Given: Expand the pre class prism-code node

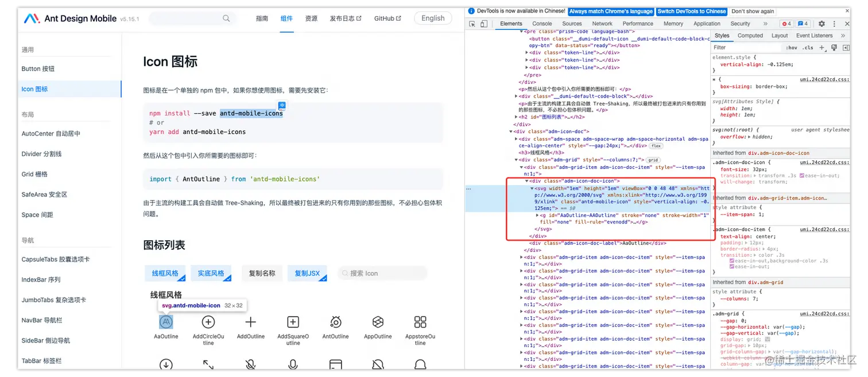Looking at the screenshot, I should tap(522, 32).
